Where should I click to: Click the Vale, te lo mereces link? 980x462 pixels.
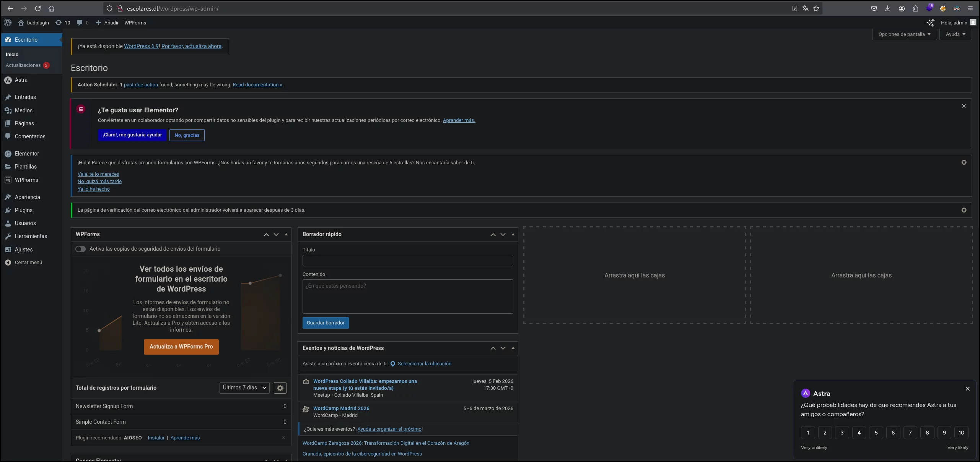pyautogui.click(x=98, y=174)
